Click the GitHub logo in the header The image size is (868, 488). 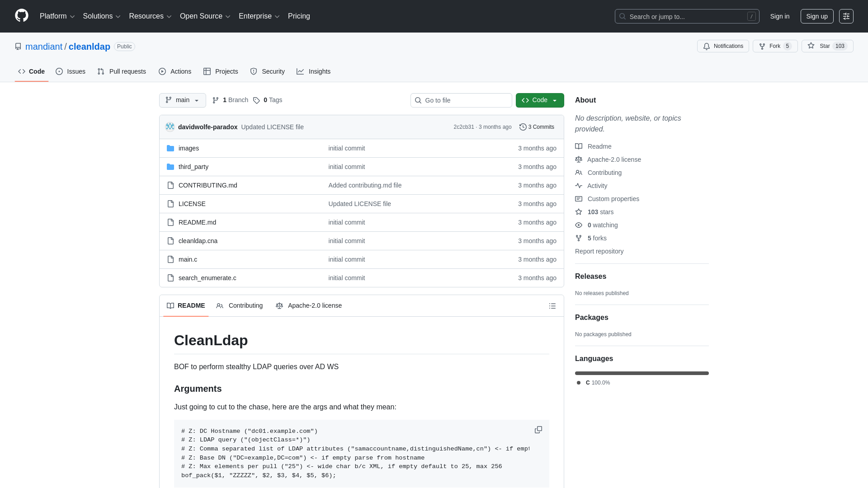(x=21, y=16)
